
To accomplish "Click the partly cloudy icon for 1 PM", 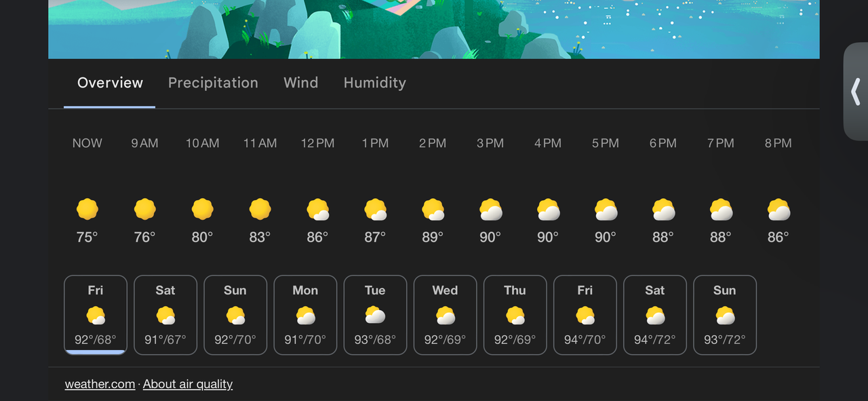I will pos(375,210).
